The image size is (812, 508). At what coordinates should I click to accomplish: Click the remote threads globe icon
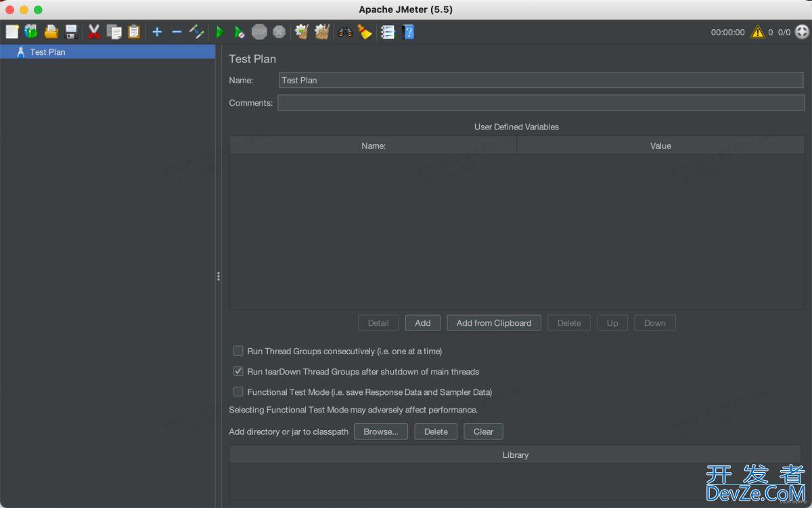[802, 32]
